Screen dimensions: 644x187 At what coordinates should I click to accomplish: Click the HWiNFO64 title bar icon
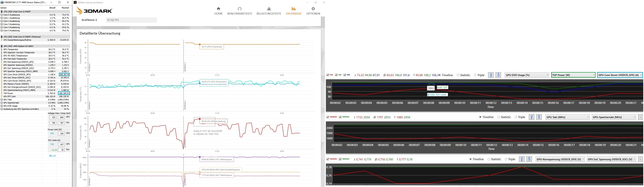[2, 2]
